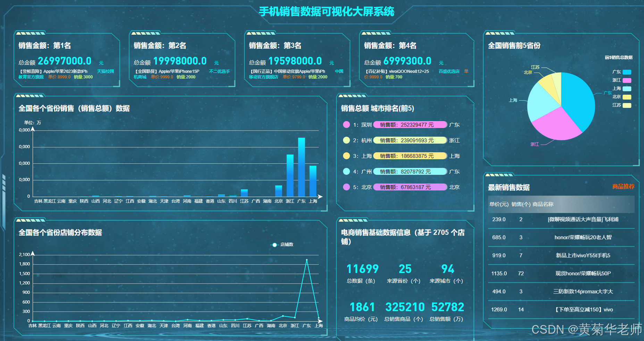The width and height of the screenshot is (644, 341).
Task: Click the 浙江 bar in sales chart
Action: pos(290,175)
